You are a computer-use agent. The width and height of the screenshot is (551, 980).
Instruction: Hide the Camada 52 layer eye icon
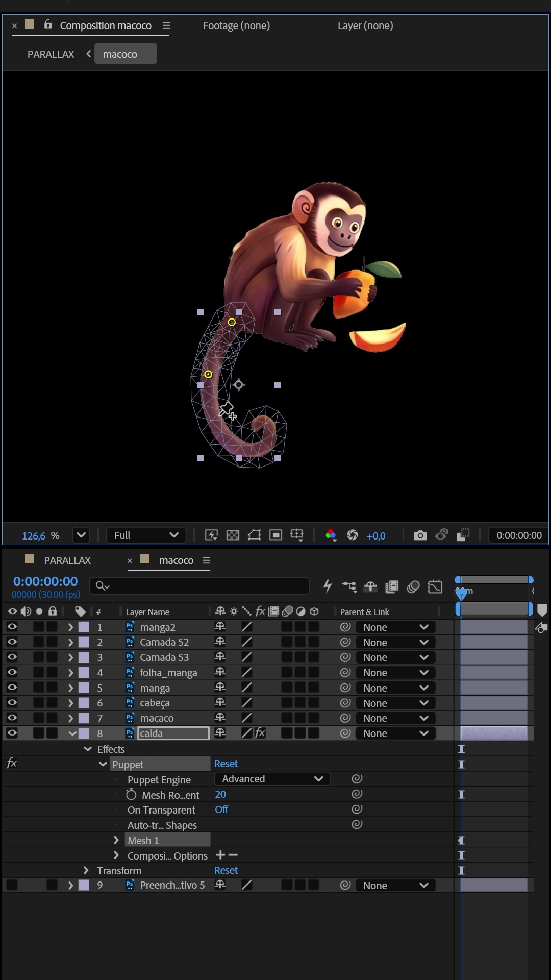(x=12, y=642)
